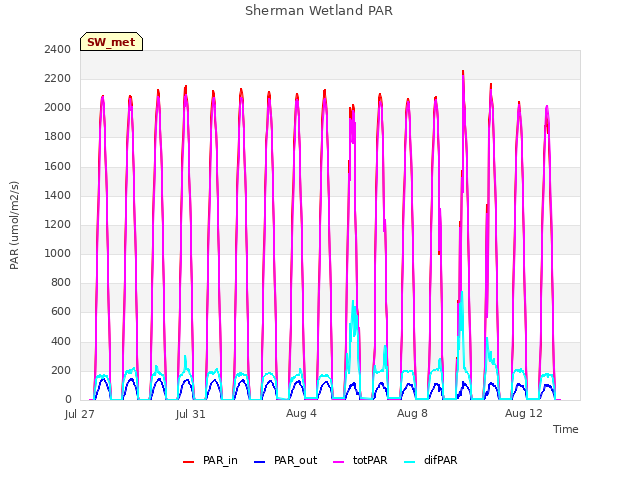Click the 600 y-axis tick label

click(61, 312)
